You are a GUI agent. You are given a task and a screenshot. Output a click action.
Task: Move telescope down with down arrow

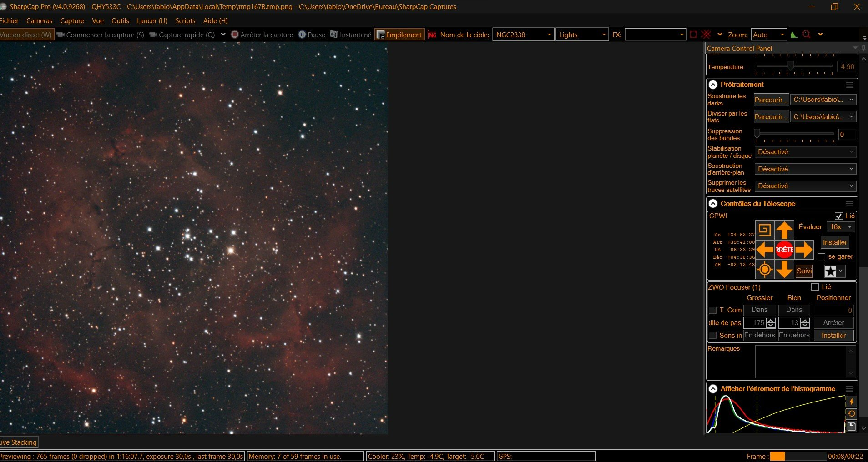(784, 270)
